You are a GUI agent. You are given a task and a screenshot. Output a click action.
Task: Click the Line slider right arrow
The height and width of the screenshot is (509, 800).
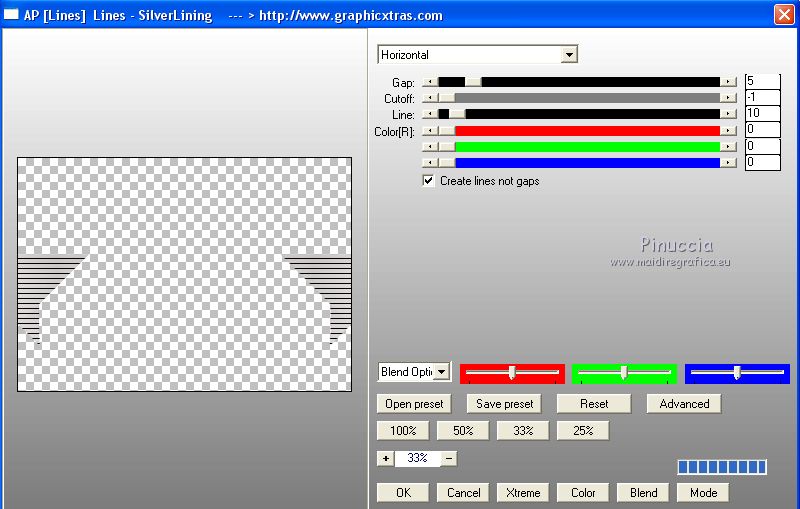coord(728,114)
